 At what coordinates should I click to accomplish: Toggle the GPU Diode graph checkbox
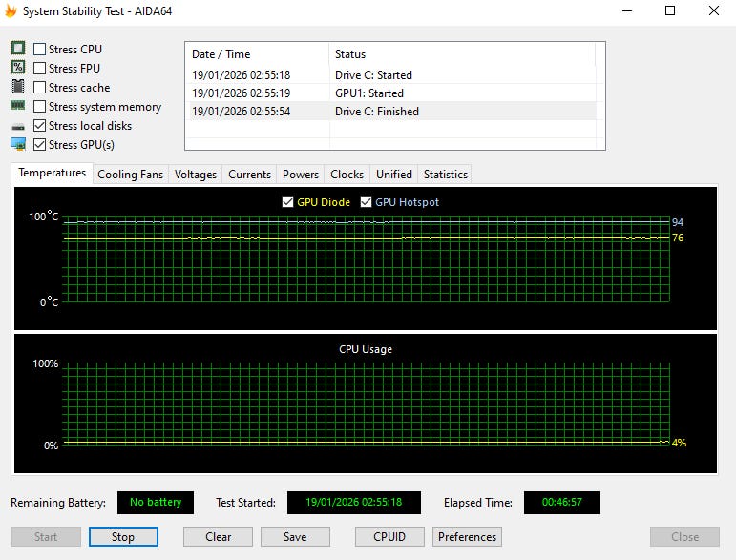click(x=287, y=202)
